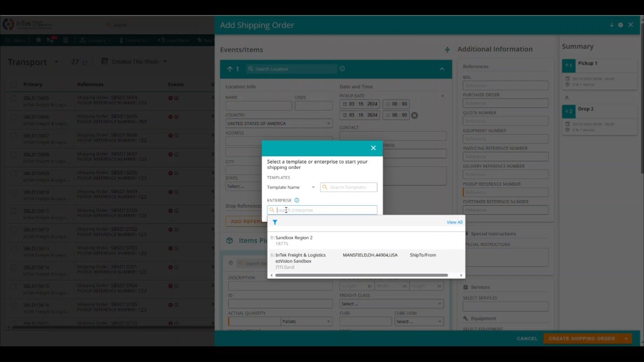Check the box for SBLD13807 row
The height and width of the screenshot is (362, 644).
click(x=14, y=136)
